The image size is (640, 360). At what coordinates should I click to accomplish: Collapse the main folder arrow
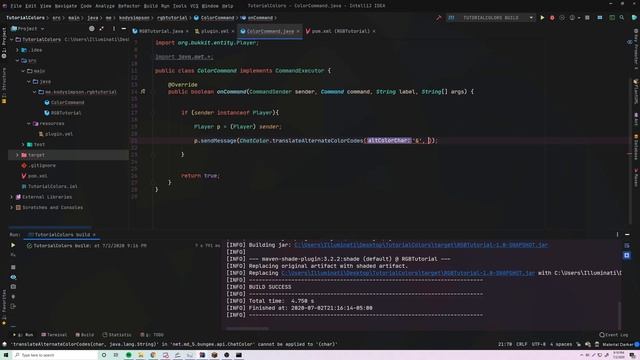23,71
